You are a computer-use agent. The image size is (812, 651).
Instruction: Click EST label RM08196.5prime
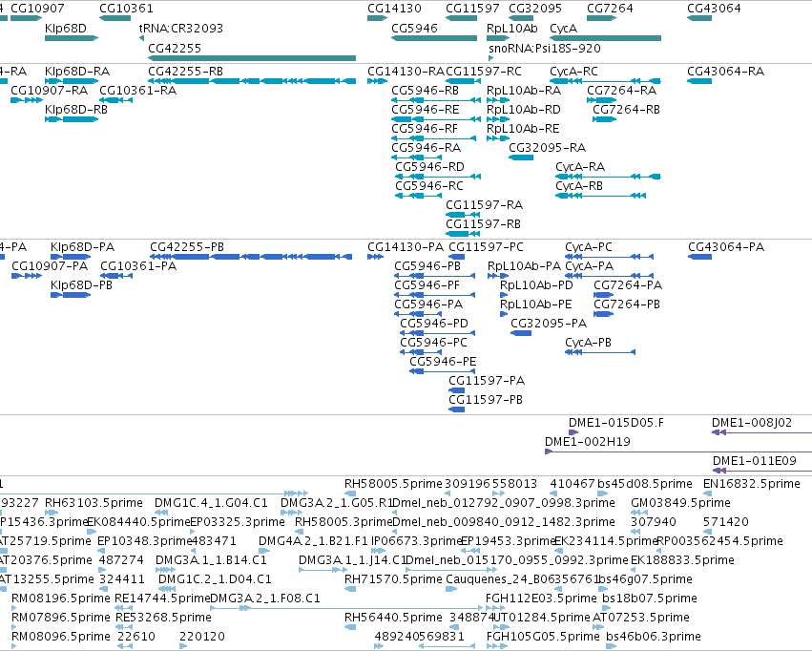pos(60,598)
